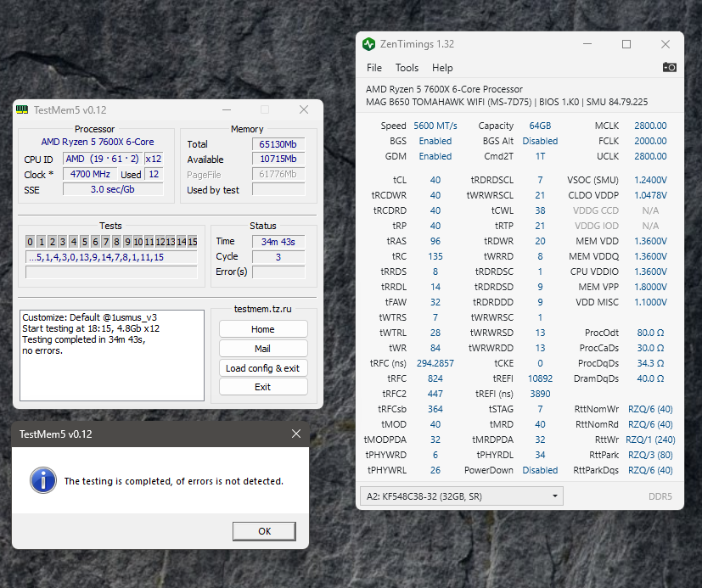Open the Help menu in ZenTimings

[442, 68]
